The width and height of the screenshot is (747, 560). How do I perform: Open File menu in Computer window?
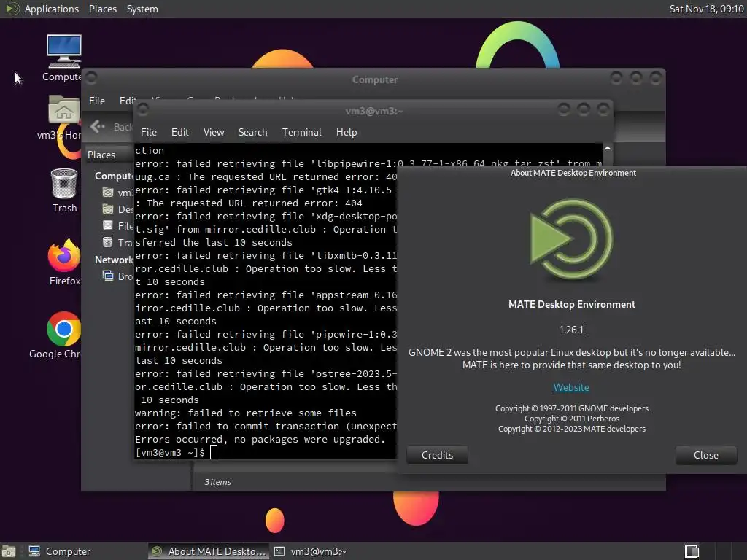pyautogui.click(x=97, y=101)
